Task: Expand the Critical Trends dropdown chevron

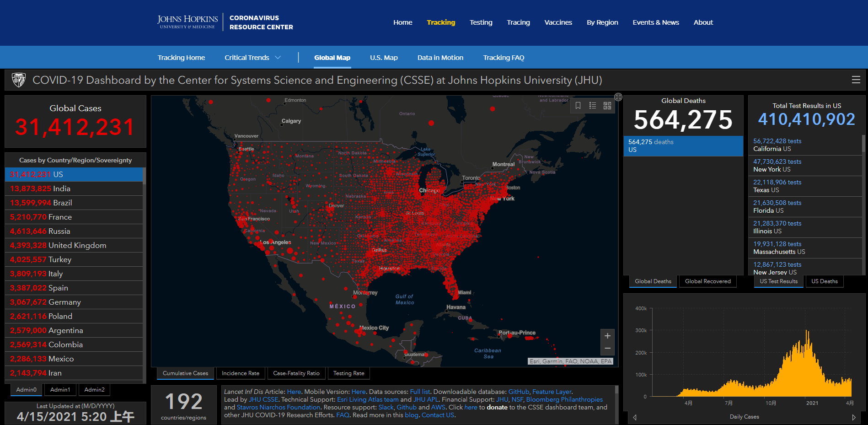Action: (x=278, y=58)
